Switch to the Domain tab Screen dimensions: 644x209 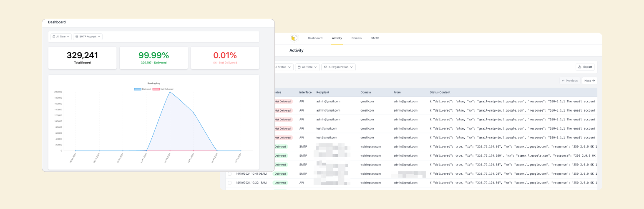(x=357, y=38)
